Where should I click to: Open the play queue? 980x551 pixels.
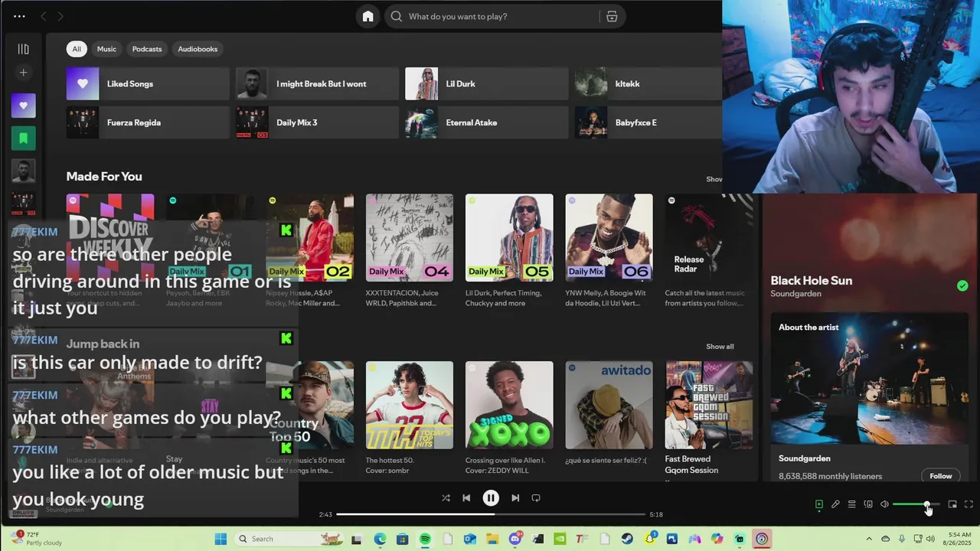851,504
